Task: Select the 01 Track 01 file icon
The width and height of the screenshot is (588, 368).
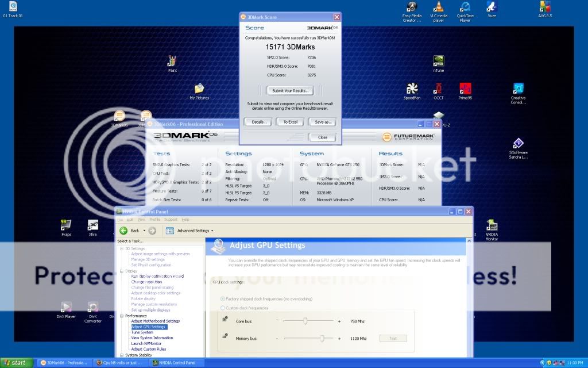Action: pos(13,10)
